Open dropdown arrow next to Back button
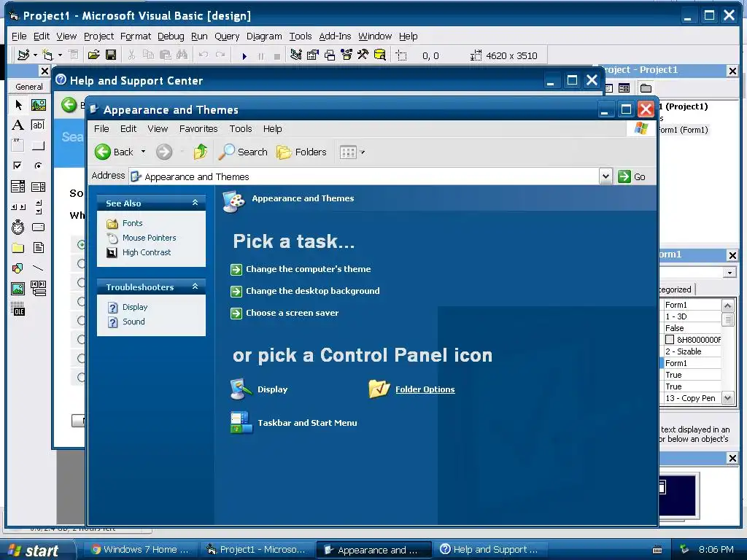 (143, 152)
